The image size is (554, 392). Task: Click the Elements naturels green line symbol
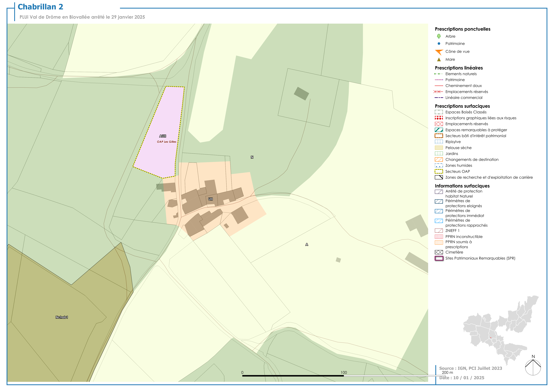click(439, 74)
